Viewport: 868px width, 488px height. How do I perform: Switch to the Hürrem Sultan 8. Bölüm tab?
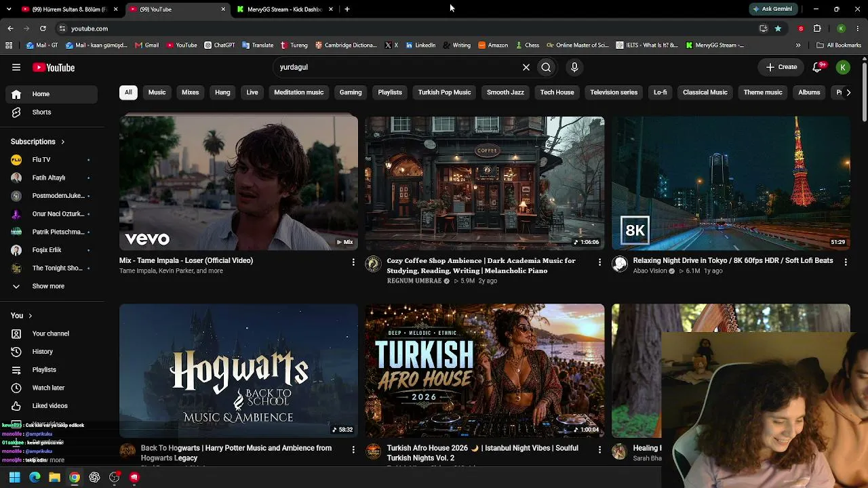click(70, 9)
